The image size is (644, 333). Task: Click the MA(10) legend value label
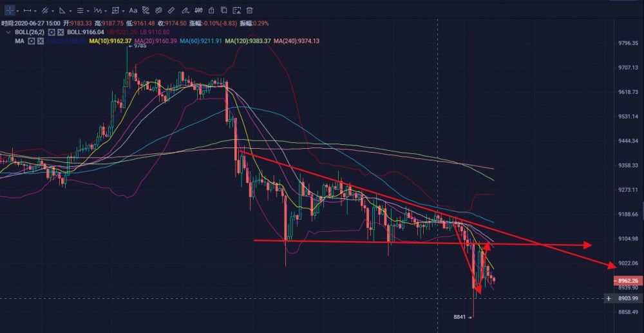[x=110, y=41]
